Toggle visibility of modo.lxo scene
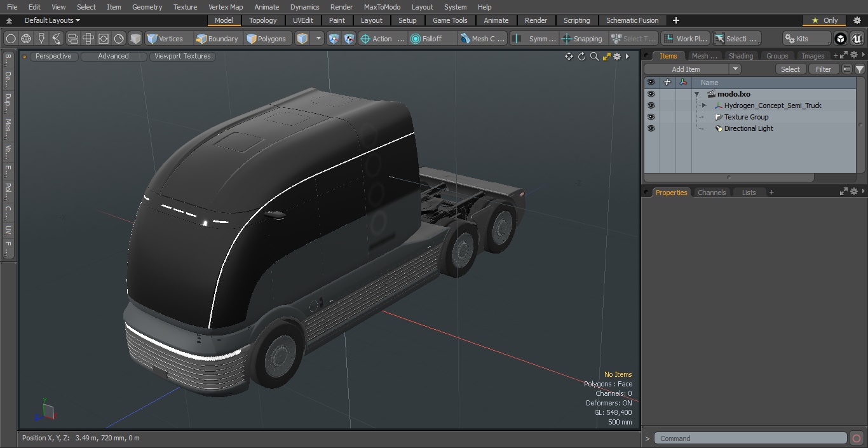Screen dimensions: 868x448 651,94
